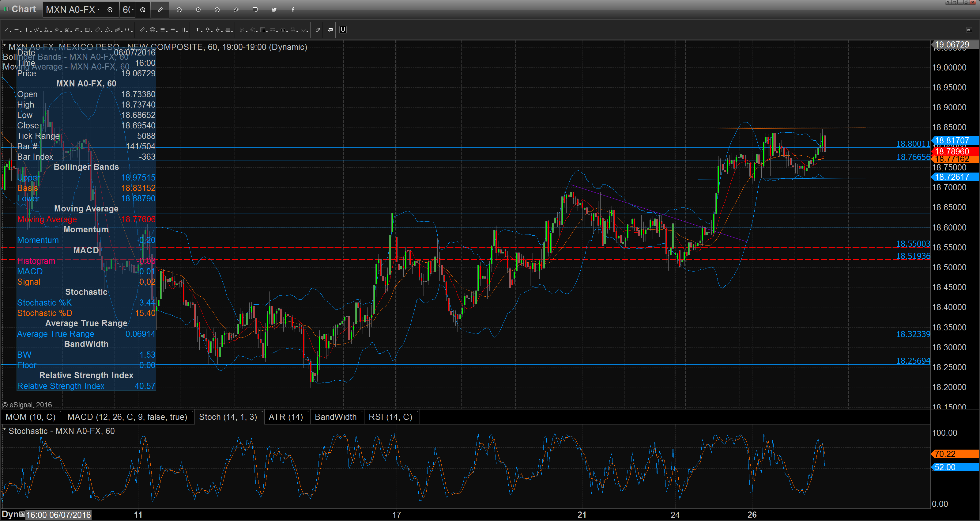Click the 19.06729 cursor price label
Image resolution: width=980 pixels, height=521 pixels.
point(955,44)
